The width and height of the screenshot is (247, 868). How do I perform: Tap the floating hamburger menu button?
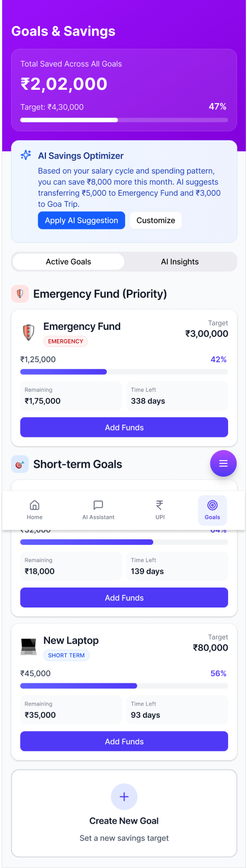click(223, 463)
